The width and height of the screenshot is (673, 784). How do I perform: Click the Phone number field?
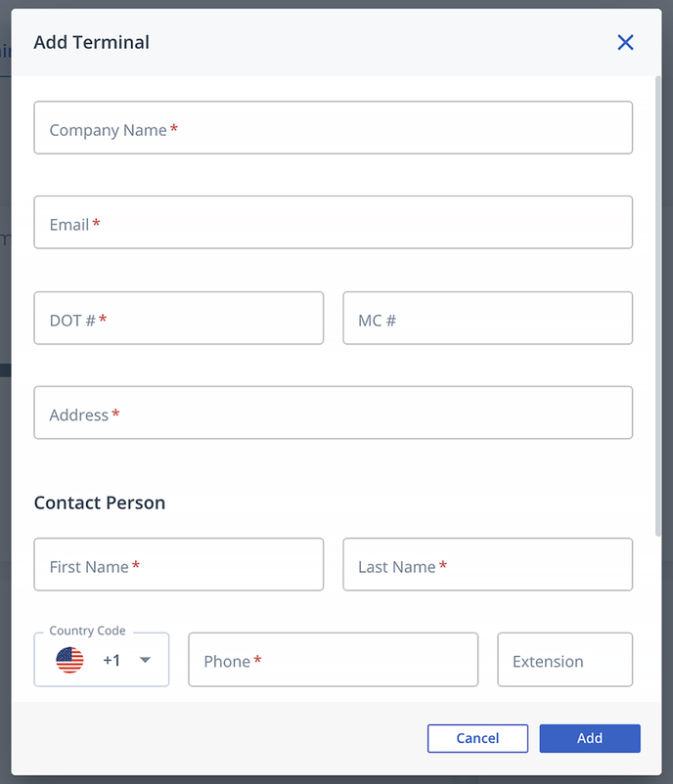pos(334,660)
